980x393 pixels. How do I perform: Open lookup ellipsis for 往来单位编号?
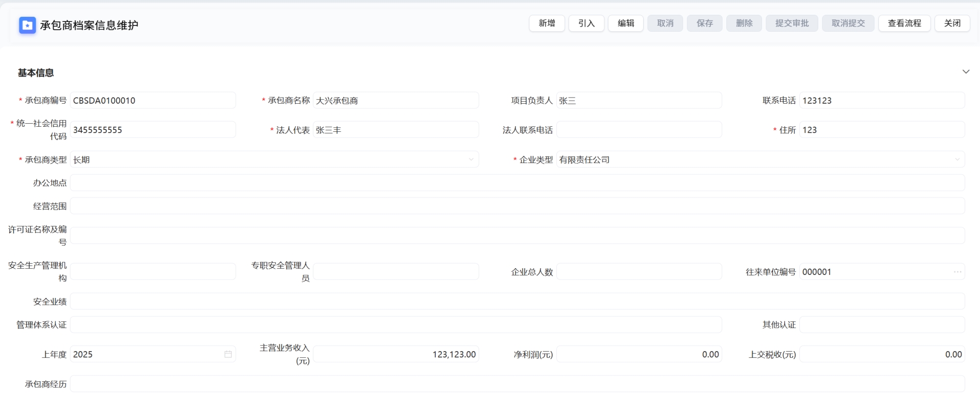tap(958, 272)
